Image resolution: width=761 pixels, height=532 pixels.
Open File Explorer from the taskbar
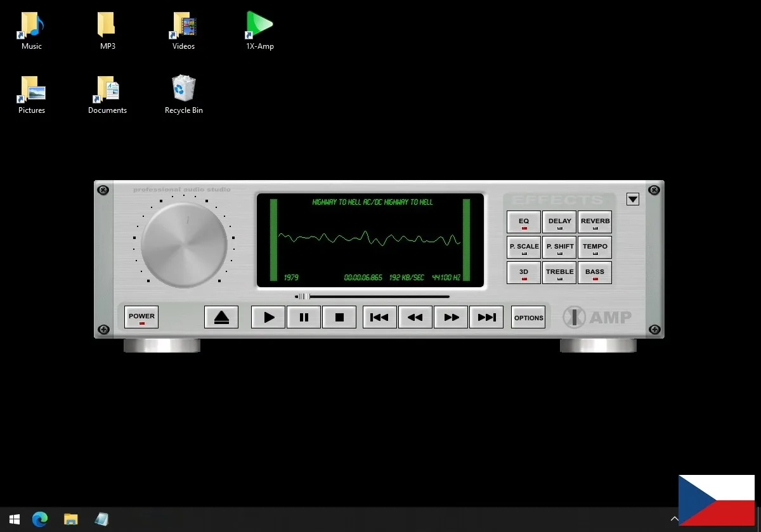click(x=71, y=519)
